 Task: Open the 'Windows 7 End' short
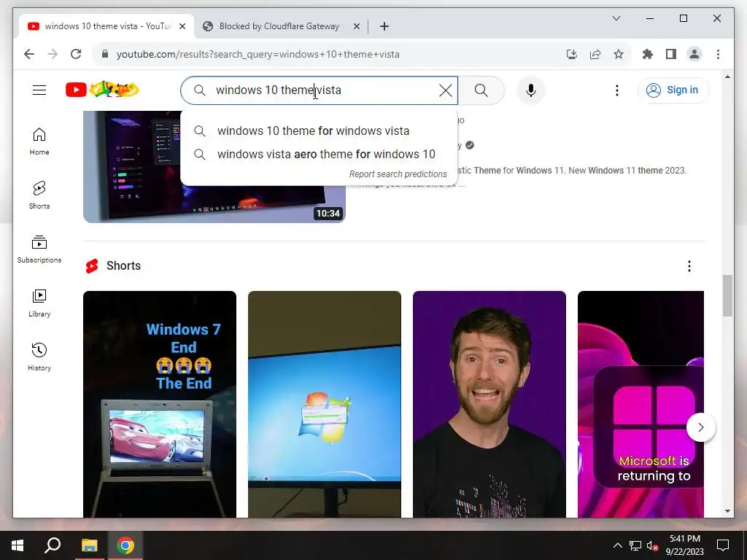click(x=160, y=404)
